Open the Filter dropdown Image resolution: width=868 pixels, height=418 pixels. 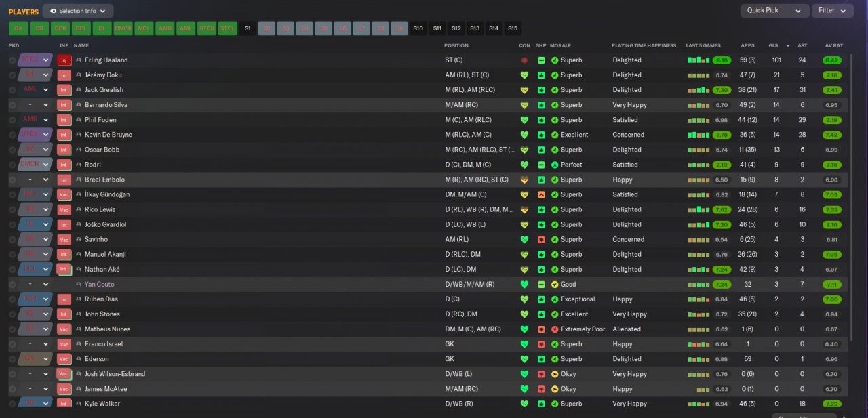[x=832, y=11]
